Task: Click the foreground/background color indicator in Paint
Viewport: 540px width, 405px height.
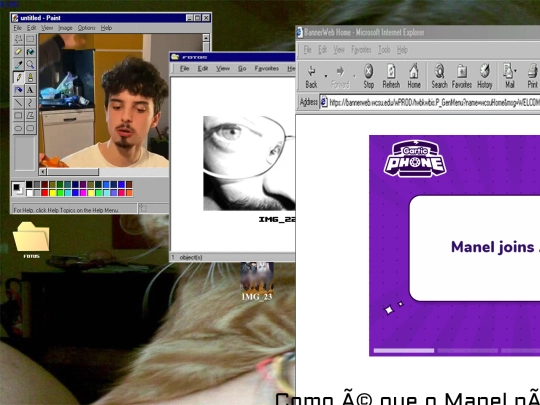Action: 18,188
